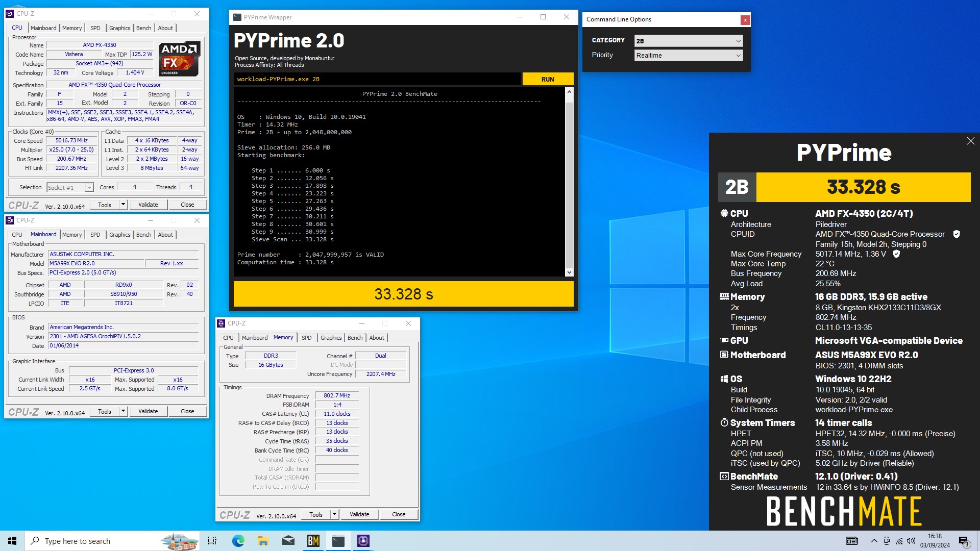Click CPUID verified shield icon
Image resolution: width=980 pixels, height=551 pixels.
point(957,234)
